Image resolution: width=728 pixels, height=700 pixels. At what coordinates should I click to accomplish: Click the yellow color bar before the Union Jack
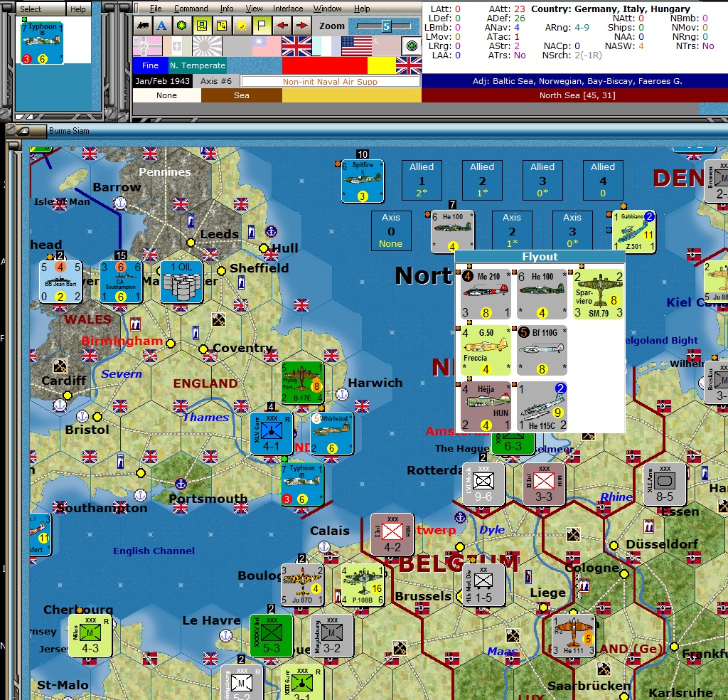(382, 65)
